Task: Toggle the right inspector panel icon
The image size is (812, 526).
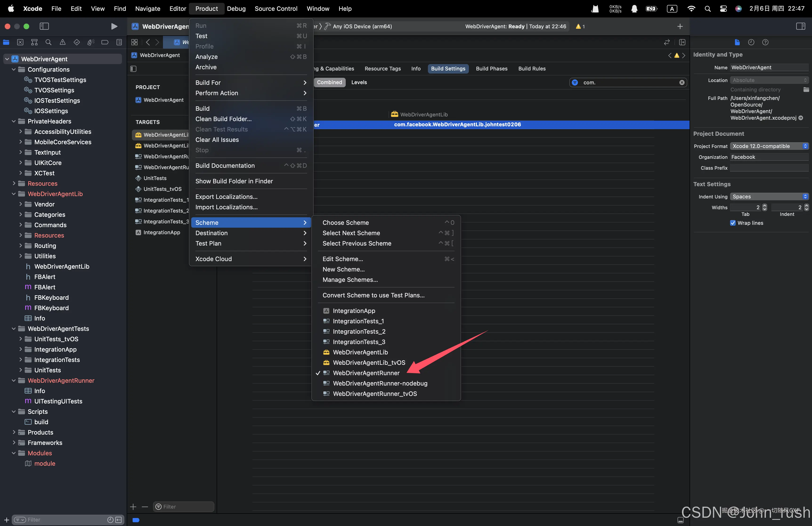Action: (800, 26)
